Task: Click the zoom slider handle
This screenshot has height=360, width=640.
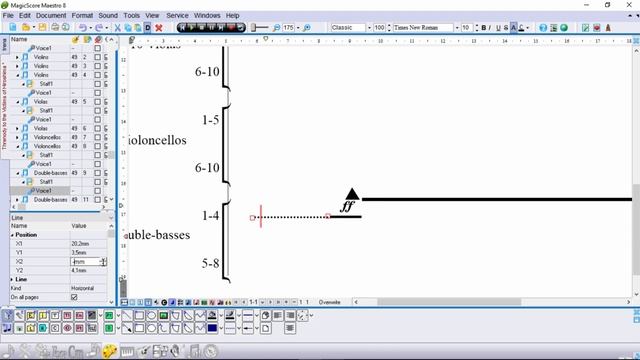Action: point(253,27)
